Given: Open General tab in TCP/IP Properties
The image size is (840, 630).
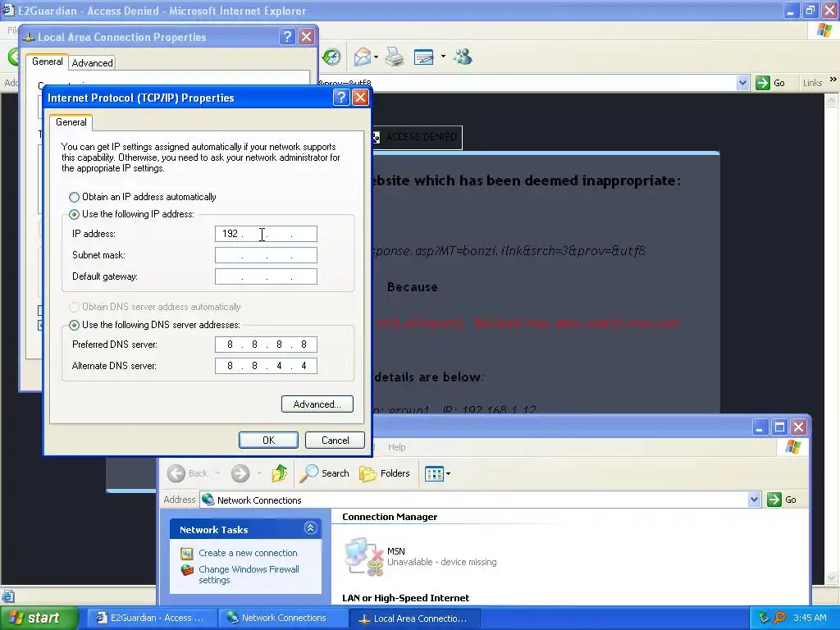Looking at the screenshot, I should (x=71, y=122).
